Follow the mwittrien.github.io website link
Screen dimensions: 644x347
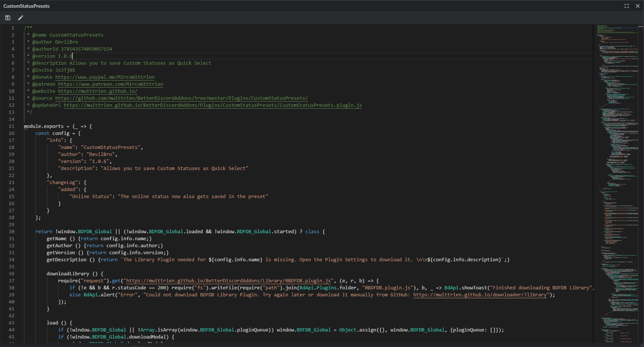(x=97, y=91)
